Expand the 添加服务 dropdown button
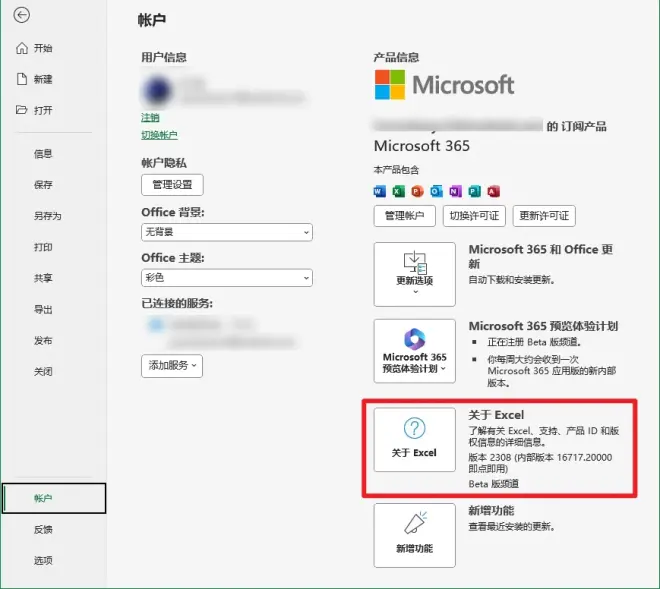The width and height of the screenshot is (660, 589). [x=172, y=366]
